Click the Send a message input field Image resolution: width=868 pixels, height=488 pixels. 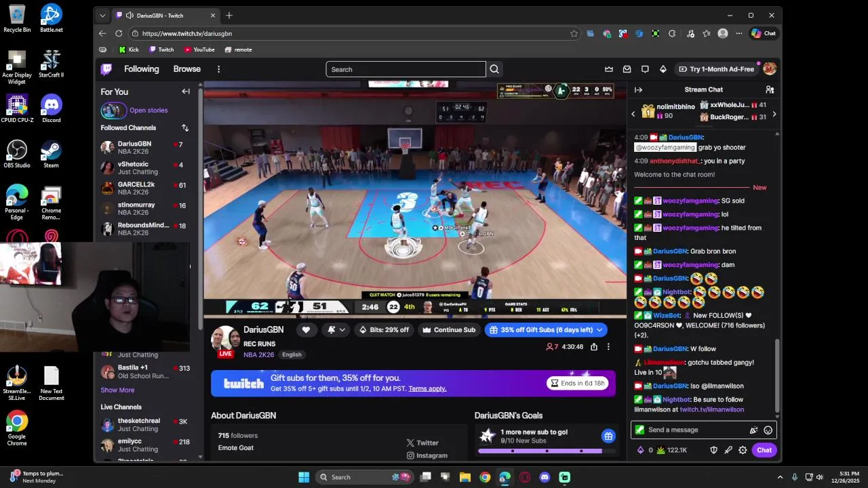click(x=703, y=430)
